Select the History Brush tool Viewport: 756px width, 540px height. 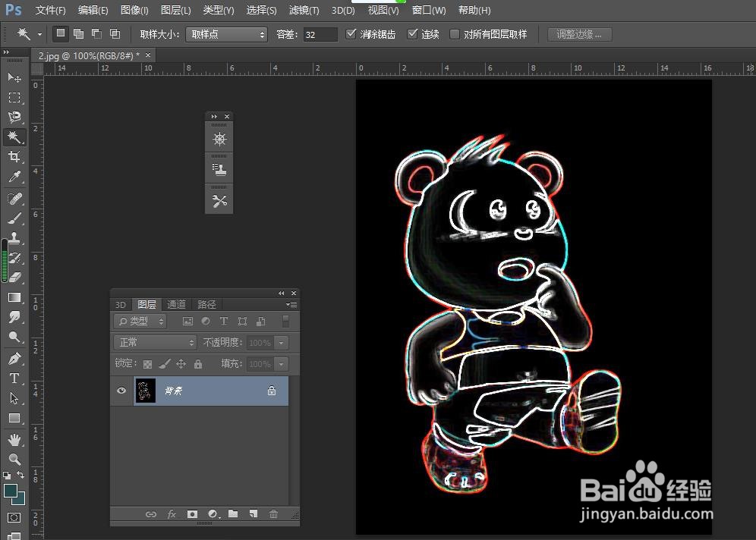tap(14, 258)
